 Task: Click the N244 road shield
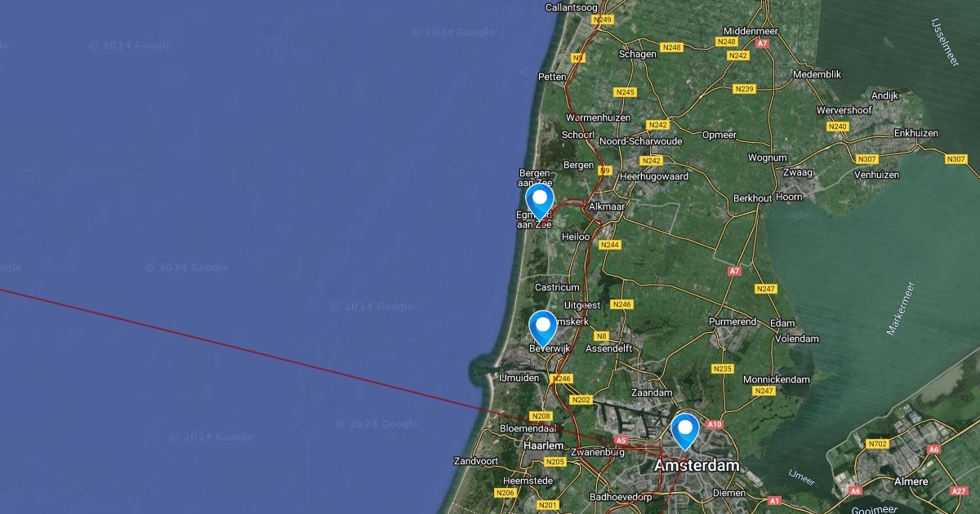pos(609,245)
